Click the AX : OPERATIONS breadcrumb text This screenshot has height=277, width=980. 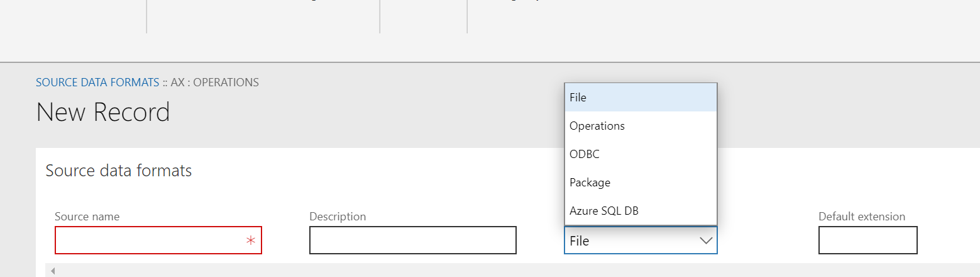(214, 82)
